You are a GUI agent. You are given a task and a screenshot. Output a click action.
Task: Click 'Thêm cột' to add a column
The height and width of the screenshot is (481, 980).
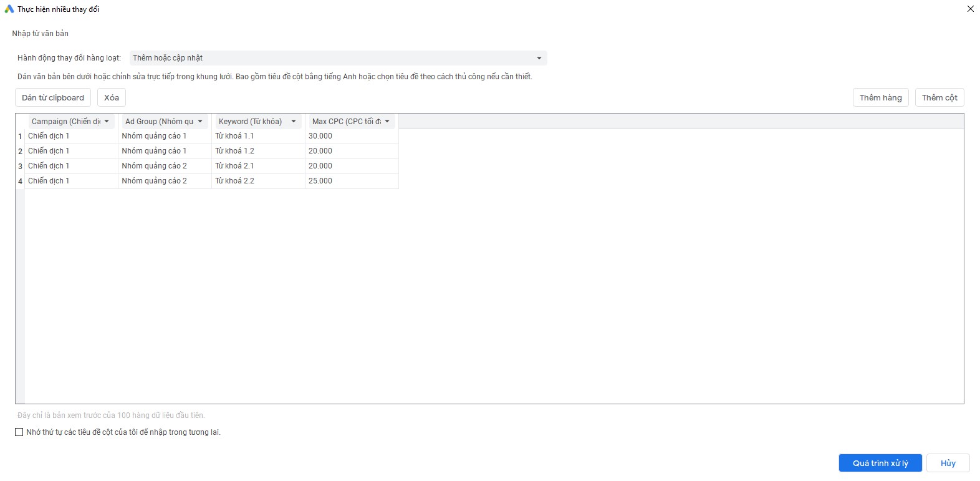click(x=939, y=98)
